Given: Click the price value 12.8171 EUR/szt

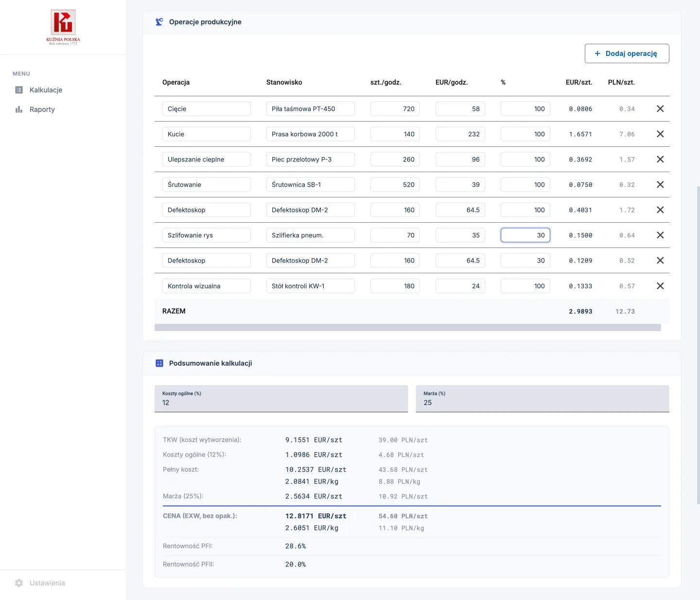Looking at the screenshot, I should pos(316,516).
